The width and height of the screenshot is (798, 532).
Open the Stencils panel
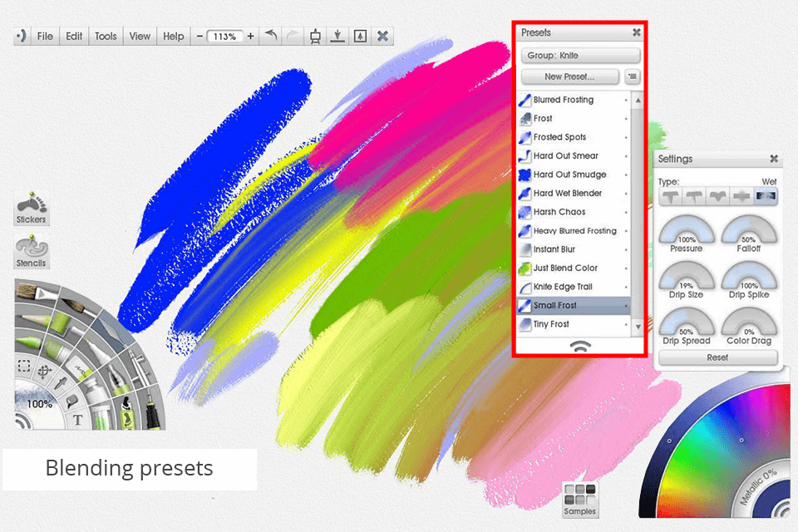click(x=31, y=252)
